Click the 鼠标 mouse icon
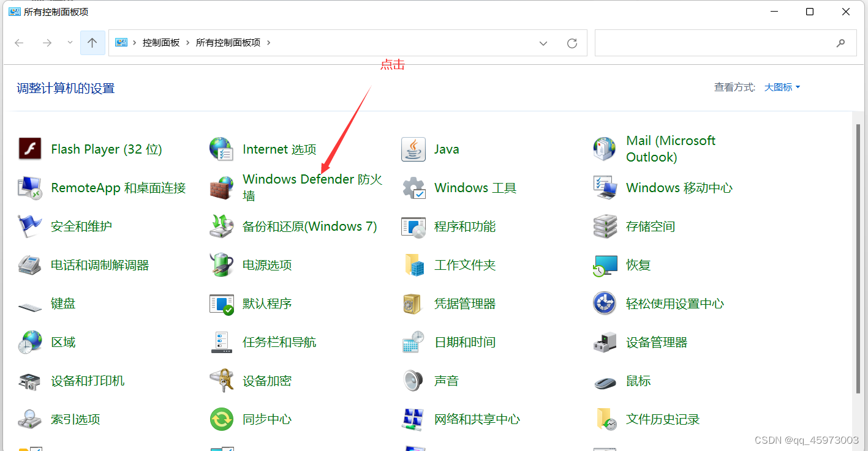The width and height of the screenshot is (868, 451). pyautogui.click(x=605, y=382)
